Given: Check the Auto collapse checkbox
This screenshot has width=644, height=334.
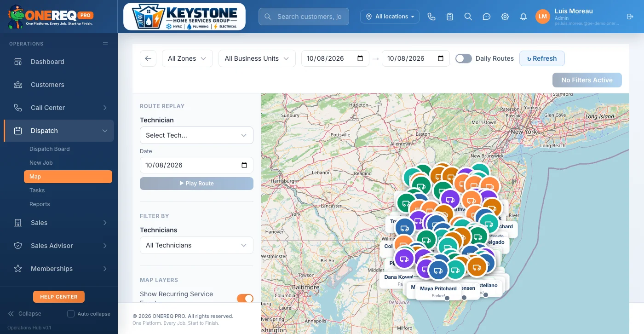Looking at the screenshot, I should tap(71, 314).
